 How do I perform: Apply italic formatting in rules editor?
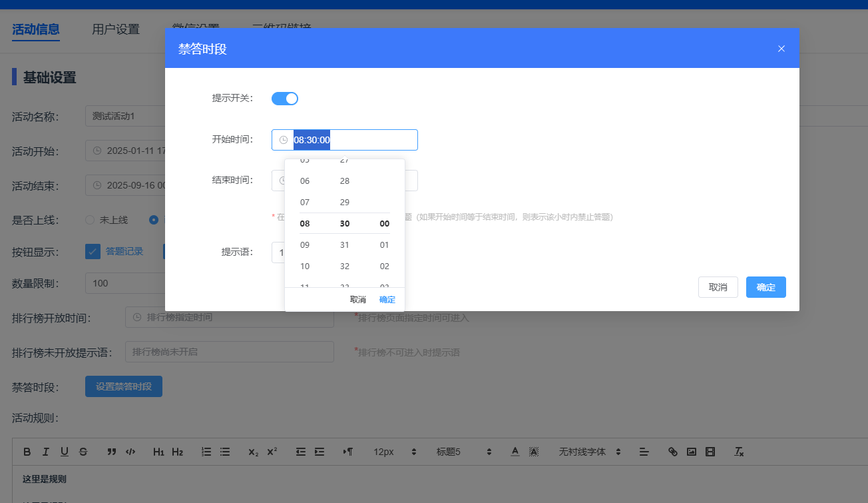tap(46, 452)
